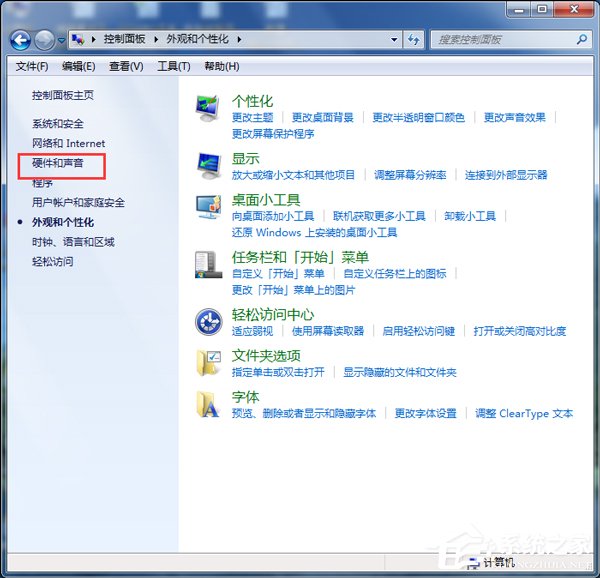
Task: Open the 文件夹选项 heading
Action: point(266,356)
